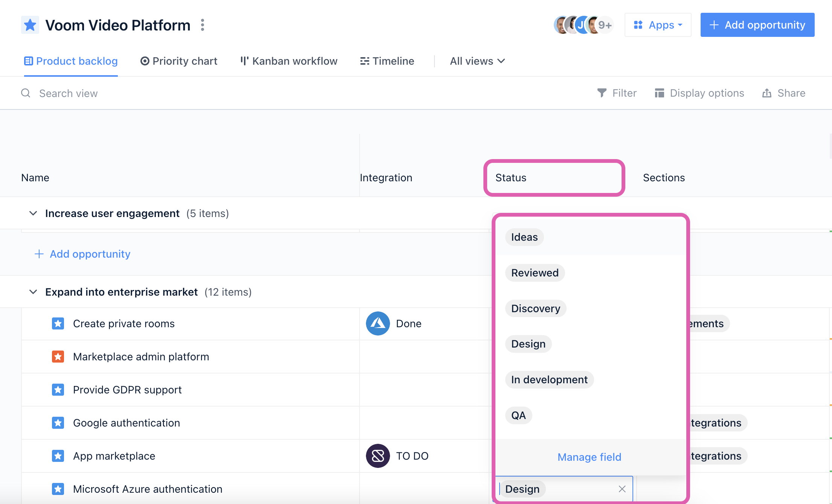Click the orange Marketplace admin platform icon
This screenshot has width=832, height=504.
(58, 357)
